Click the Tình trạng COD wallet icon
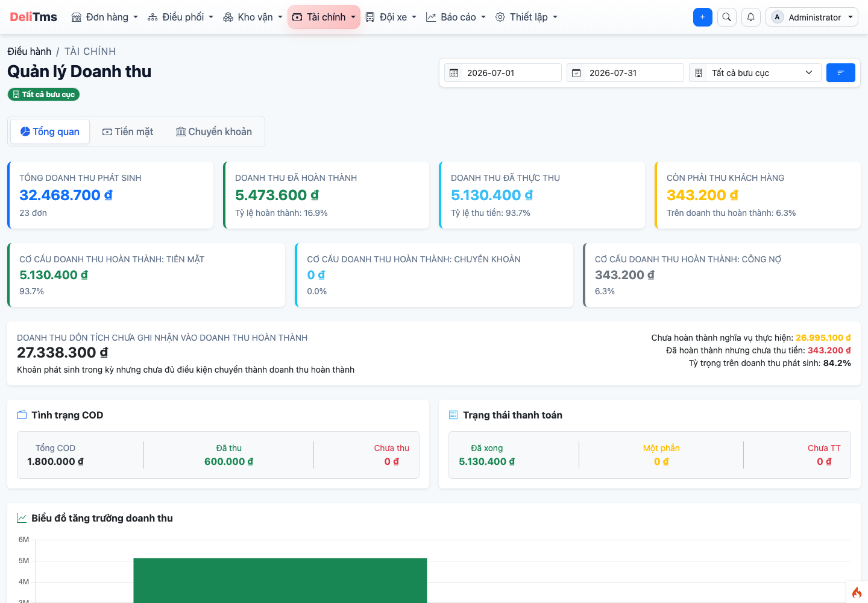 (22, 415)
